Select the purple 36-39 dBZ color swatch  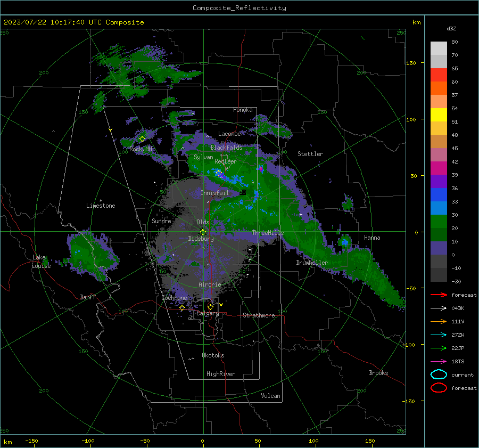(x=439, y=181)
